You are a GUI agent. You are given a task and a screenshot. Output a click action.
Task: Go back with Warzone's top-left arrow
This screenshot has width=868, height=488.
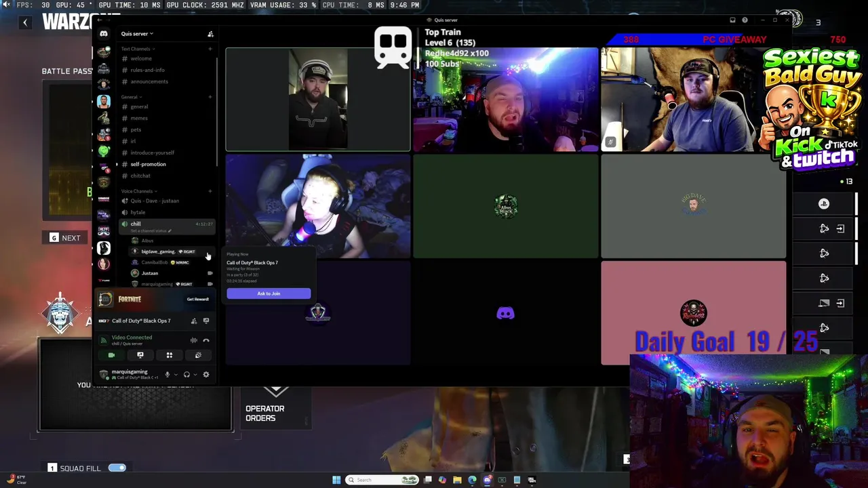pyautogui.click(x=25, y=22)
